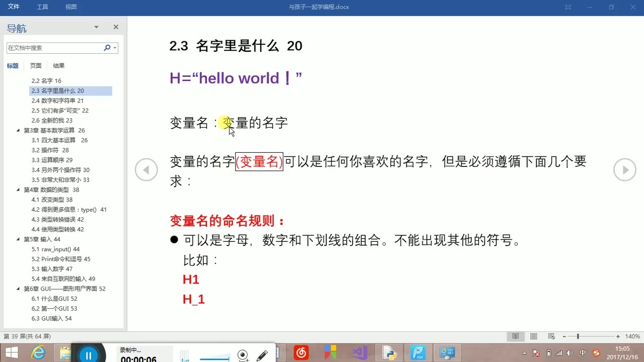The height and width of the screenshot is (362, 644).
Task: Go to heading 5.1 raw_input() 44
Action: pos(55,249)
